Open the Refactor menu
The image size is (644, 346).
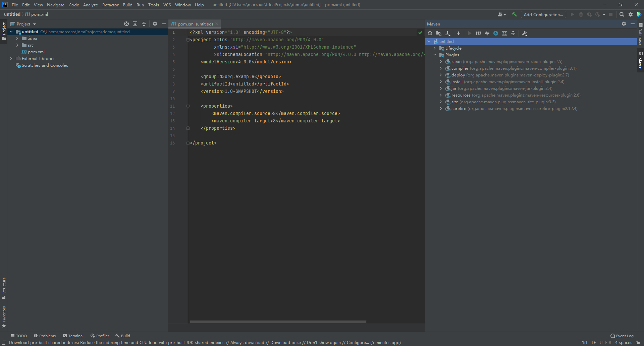(110, 5)
